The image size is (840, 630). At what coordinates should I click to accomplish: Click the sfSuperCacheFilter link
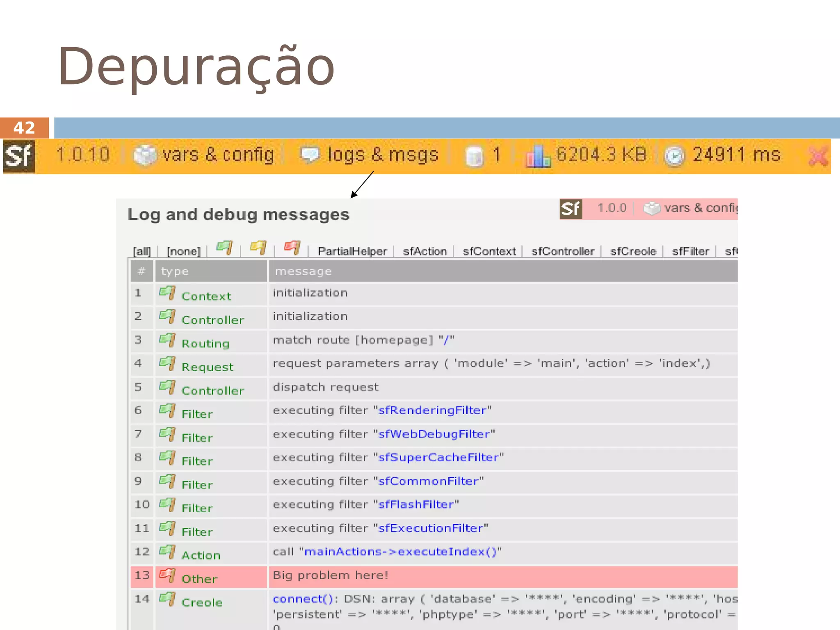pyautogui.click(x=438, y=457)
